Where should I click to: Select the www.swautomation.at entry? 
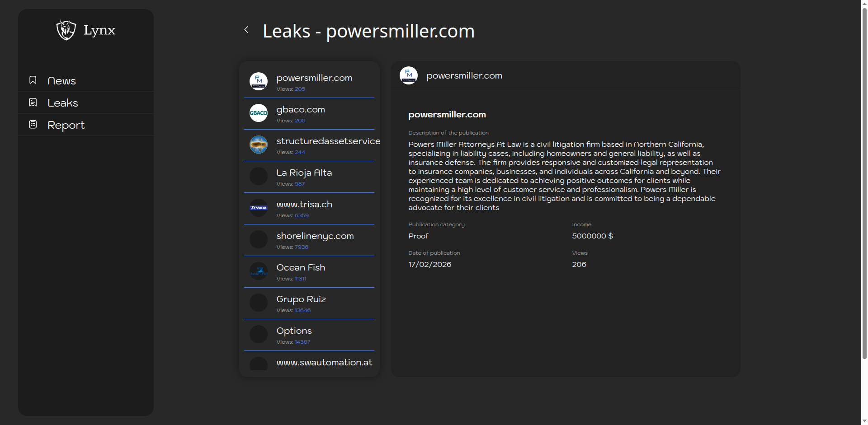click(x=324, y=363)
